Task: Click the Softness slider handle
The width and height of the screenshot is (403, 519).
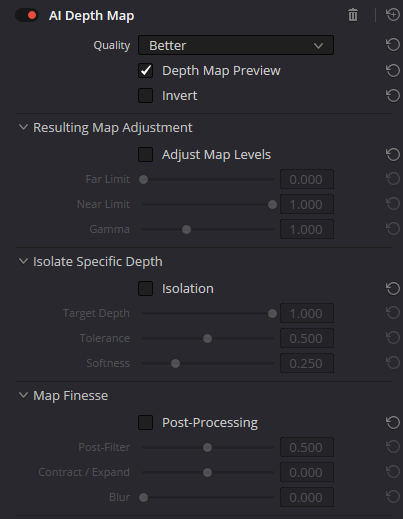Action: click(x=175, y=364)
